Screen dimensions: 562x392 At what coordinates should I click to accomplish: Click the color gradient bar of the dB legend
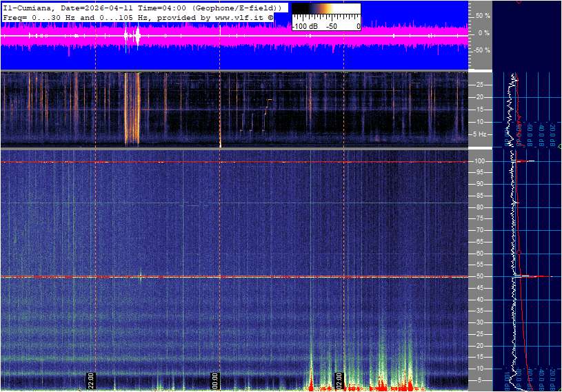pos(326,8)
